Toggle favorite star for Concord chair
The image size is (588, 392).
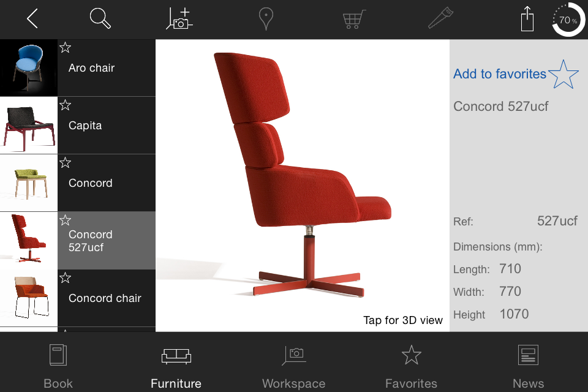point(66,277)
